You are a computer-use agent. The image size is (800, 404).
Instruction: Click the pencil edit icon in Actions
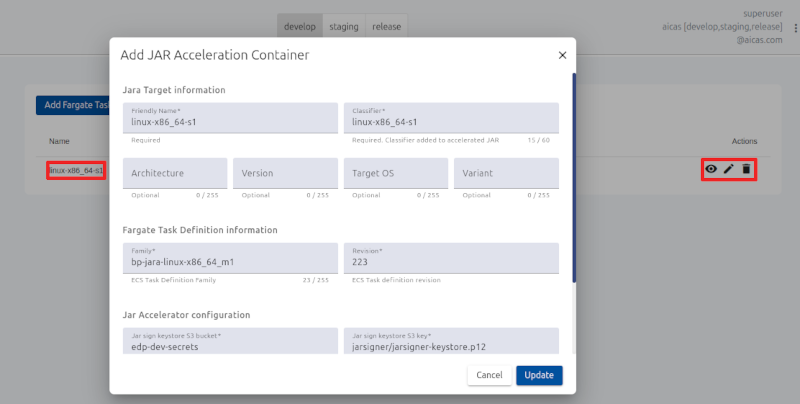pyautogui.click(x=728, y=170)
